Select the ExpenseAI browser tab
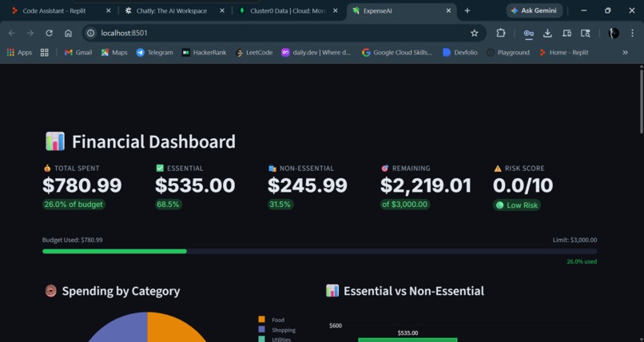 402,10
